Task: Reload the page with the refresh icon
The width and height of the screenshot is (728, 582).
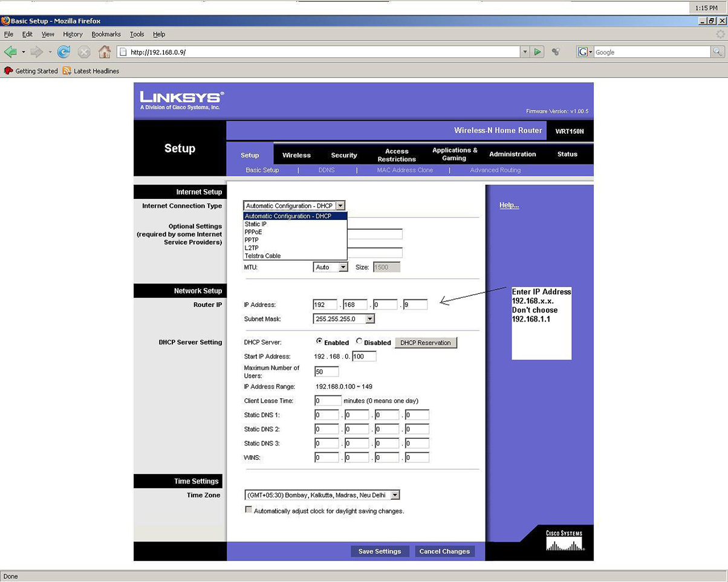Action: [63, 52]
